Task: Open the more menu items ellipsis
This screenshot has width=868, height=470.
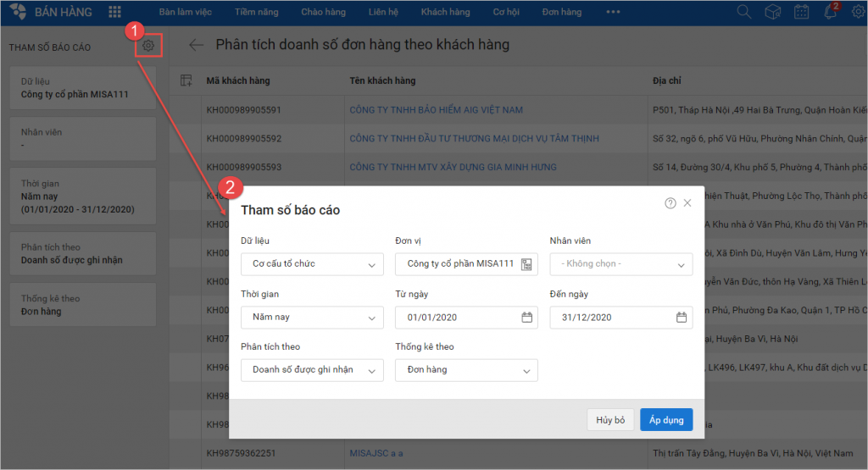Action: [613, 12]
